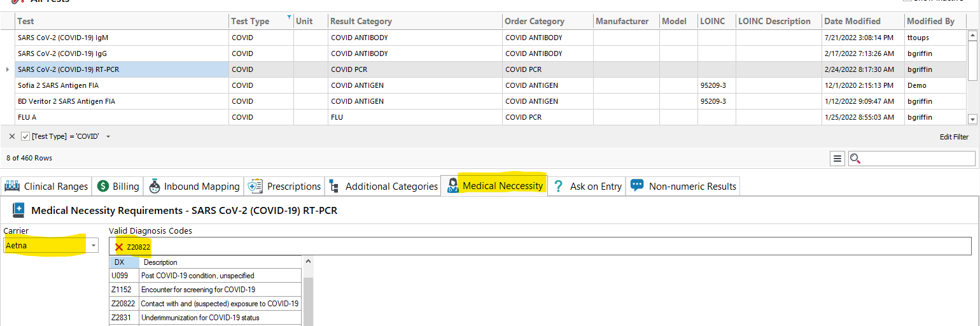Click the FLU result category cell

coord(416,117)
